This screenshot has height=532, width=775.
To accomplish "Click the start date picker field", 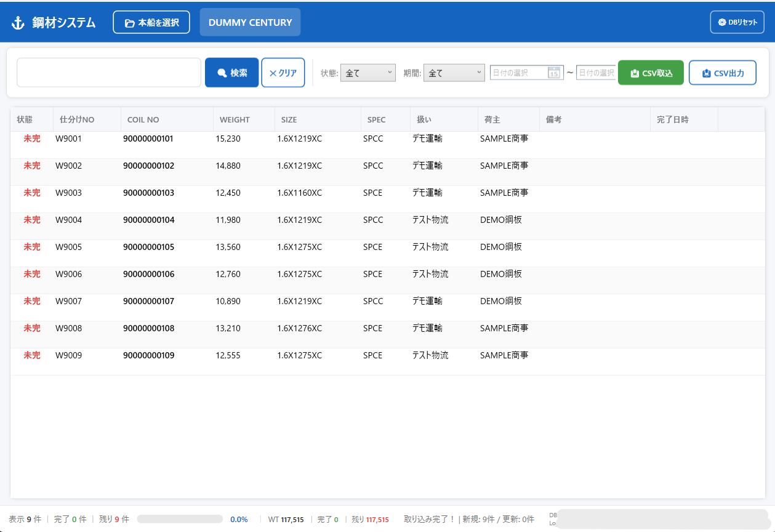I will [526, 73].
